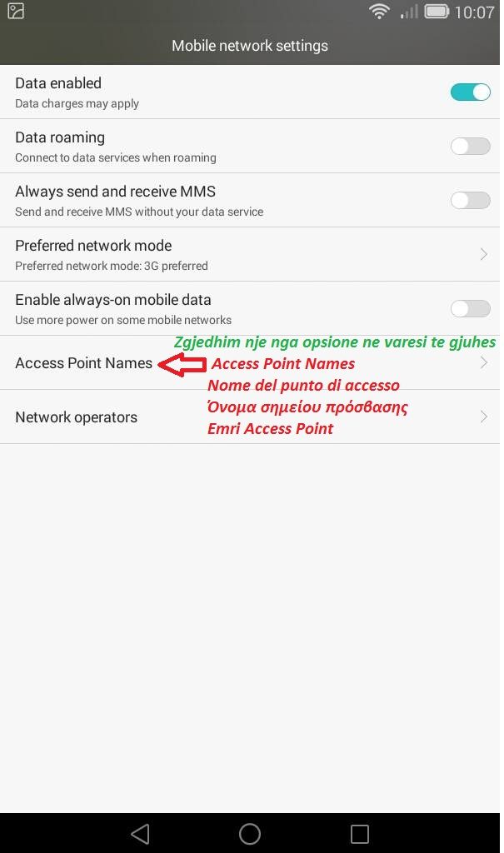This screenshot has height=853, width=504.
Task: Tap the Wi-Fi status icon
Action: 379,11
